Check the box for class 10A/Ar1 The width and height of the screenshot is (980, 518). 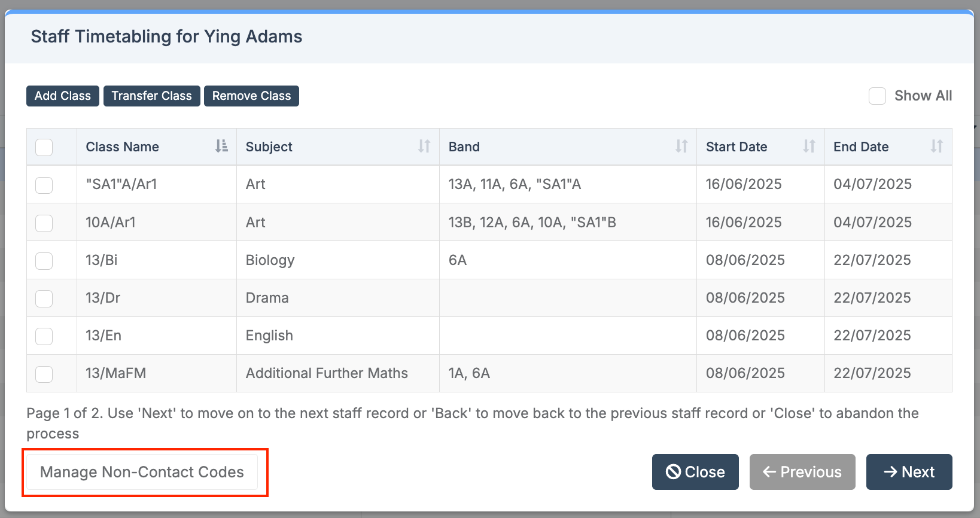pyautogui.click(x=44, y=223)
